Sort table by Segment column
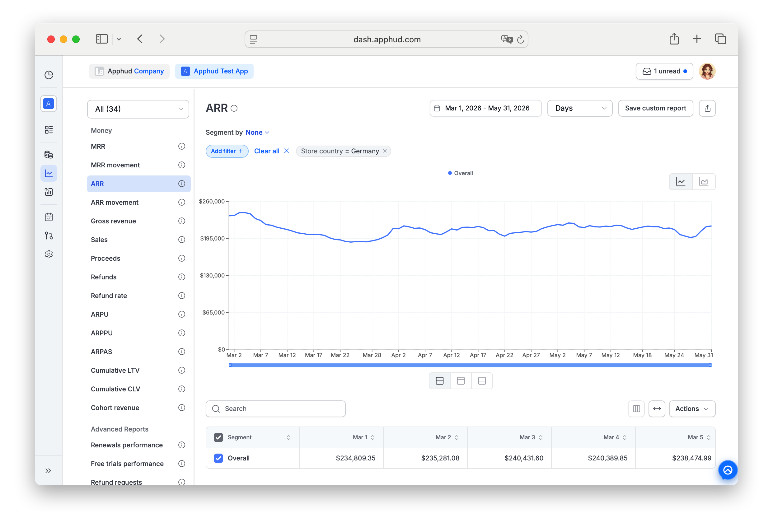 [288, 437]
